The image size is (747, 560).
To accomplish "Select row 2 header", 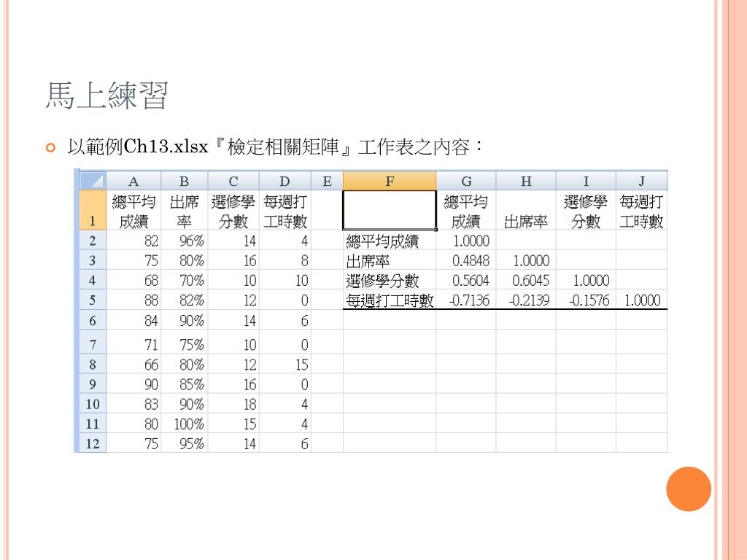I will coord(93,241).
